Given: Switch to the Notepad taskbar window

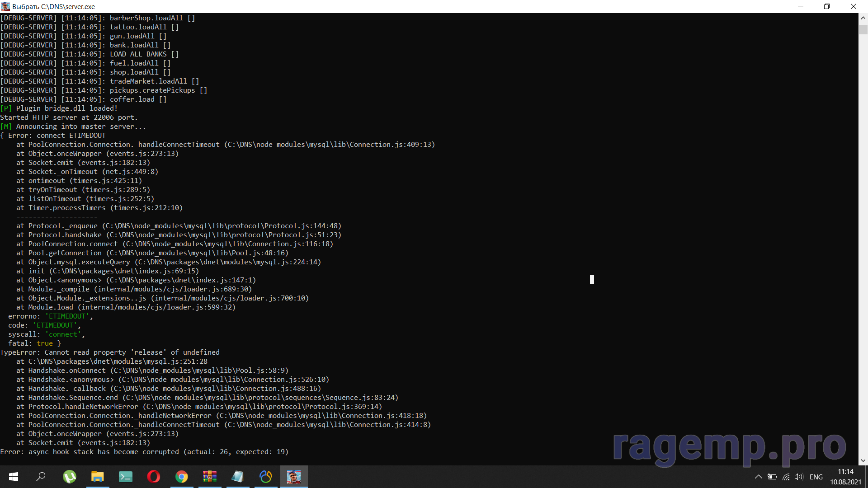Looking at the screenshot, I should point(238,477).
